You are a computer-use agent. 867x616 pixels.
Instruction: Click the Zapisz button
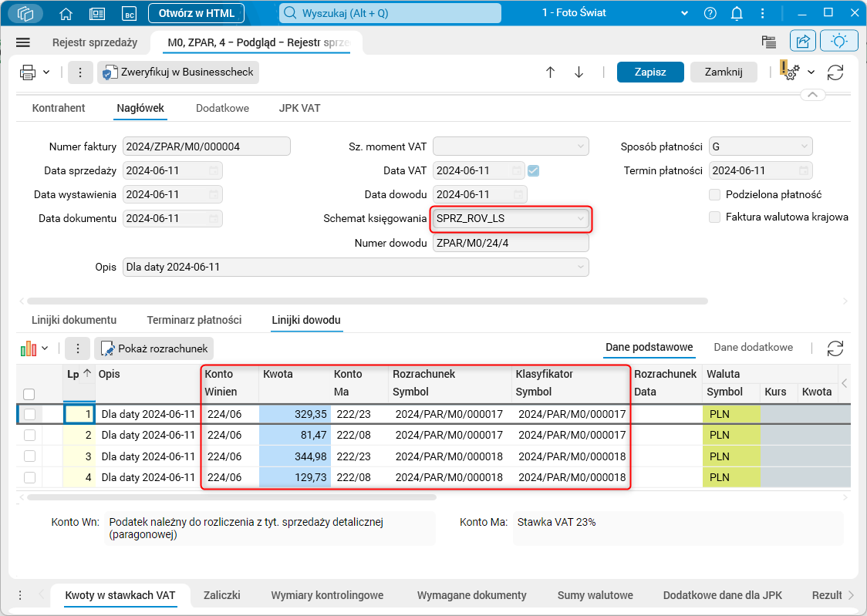coord(650,72)
